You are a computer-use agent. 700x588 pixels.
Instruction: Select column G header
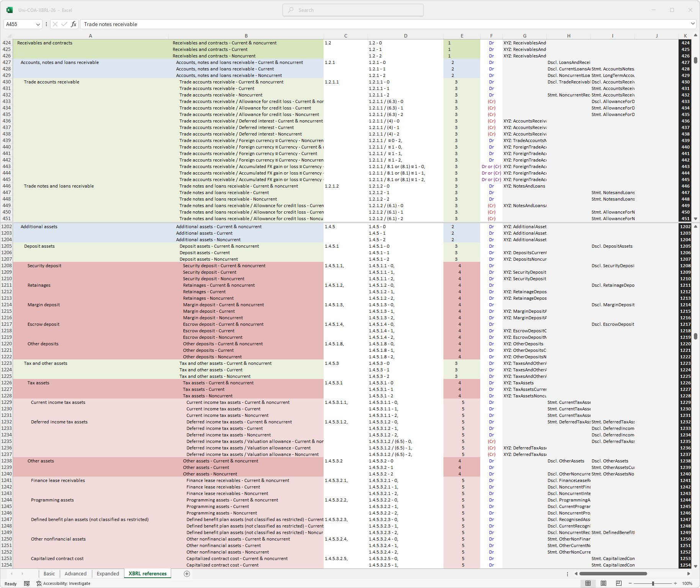point(525,36)
